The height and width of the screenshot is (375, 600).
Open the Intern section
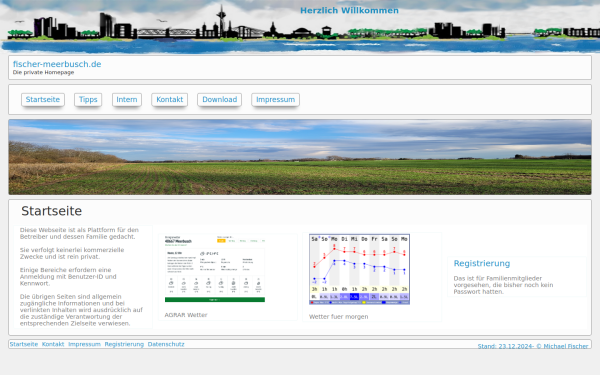(127, 99)
